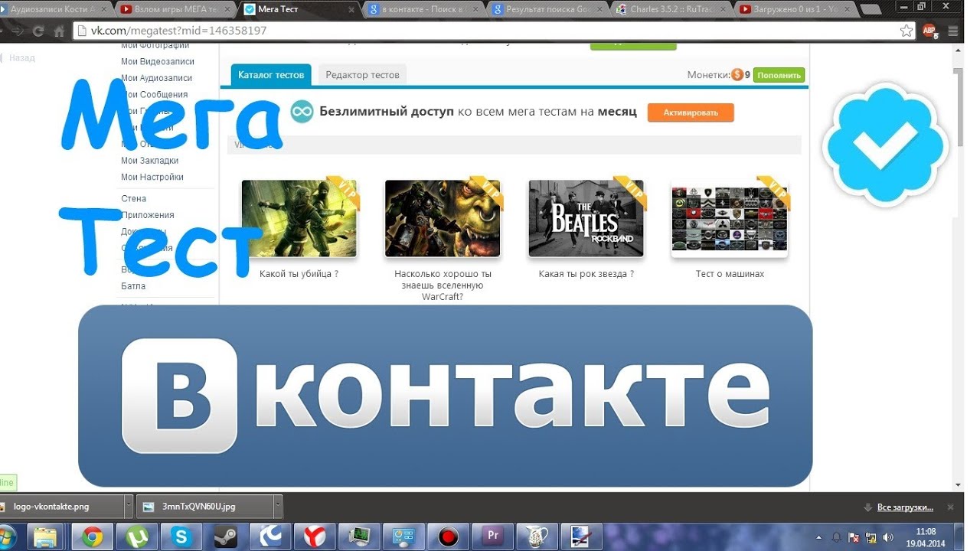Click Chrome's forward navigation arrow
The width and height of the screenshot is (980, 551).
tap(18, 31)
